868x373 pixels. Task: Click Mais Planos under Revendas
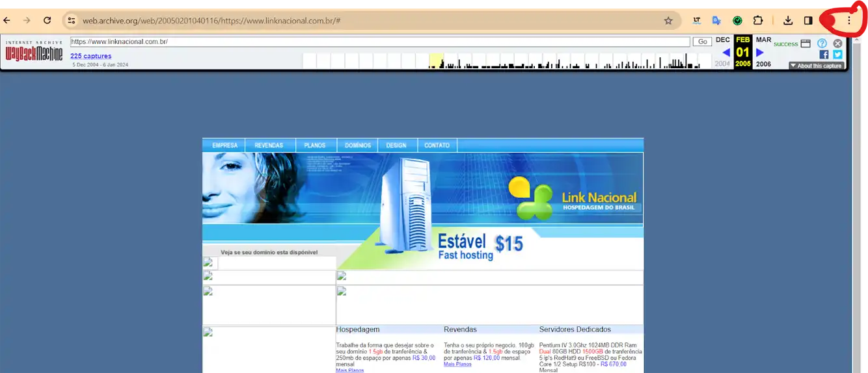point(457,365)
